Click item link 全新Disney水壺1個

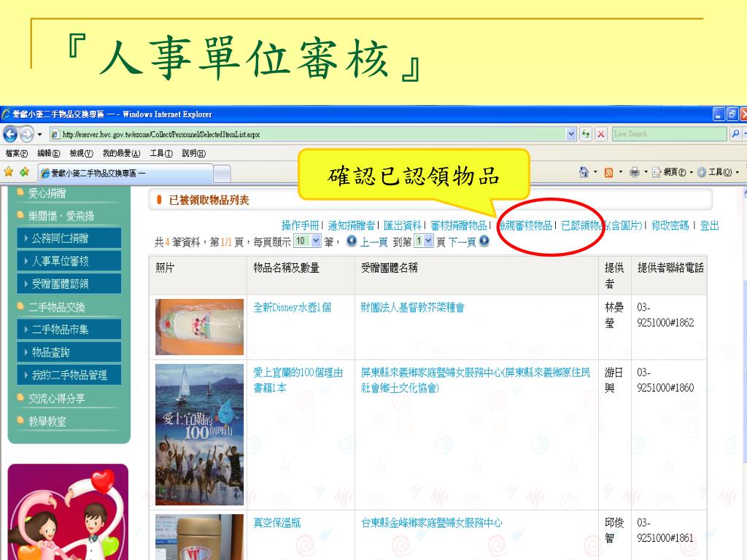(292, 307)
